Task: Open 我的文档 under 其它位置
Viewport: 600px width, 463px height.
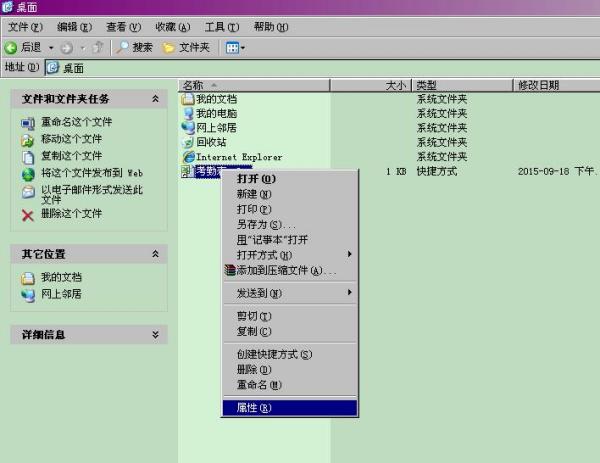Action: [61, 277]
